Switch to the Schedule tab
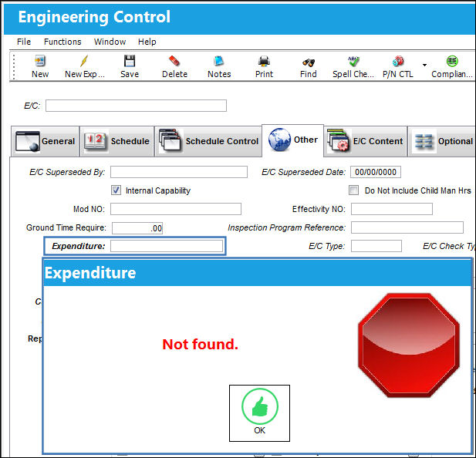Image resolution: width=476 pixels, height=458 pixels. [116, 141]
